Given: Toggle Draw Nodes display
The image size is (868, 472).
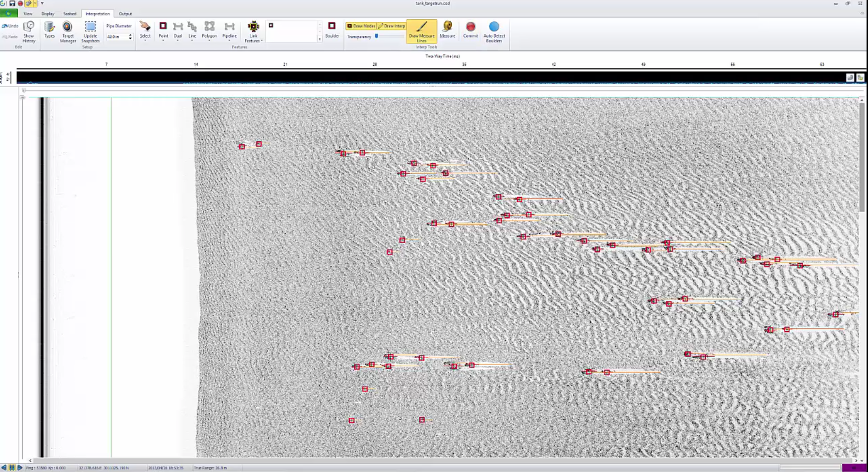Looking at the screenshot, I should click(360, 25).
